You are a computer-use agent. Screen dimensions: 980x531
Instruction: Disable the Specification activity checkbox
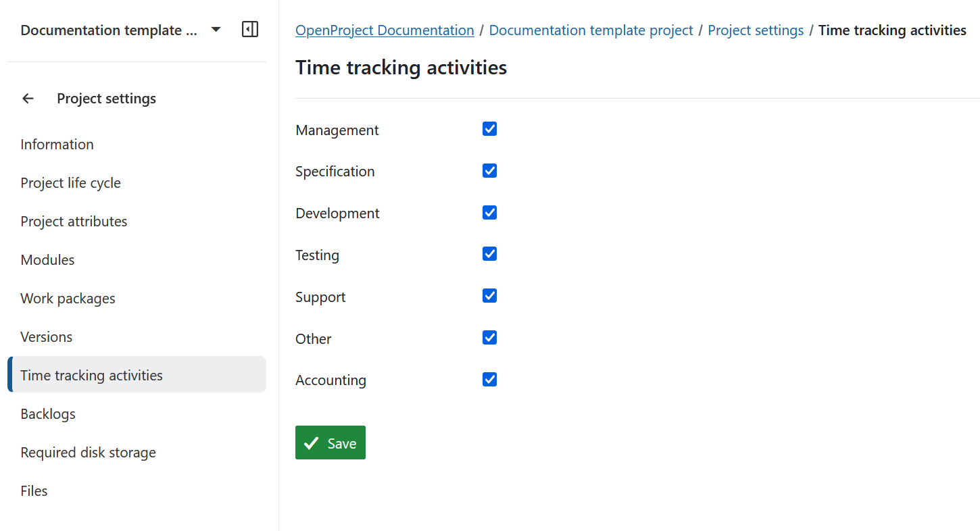tap(489, 170)
